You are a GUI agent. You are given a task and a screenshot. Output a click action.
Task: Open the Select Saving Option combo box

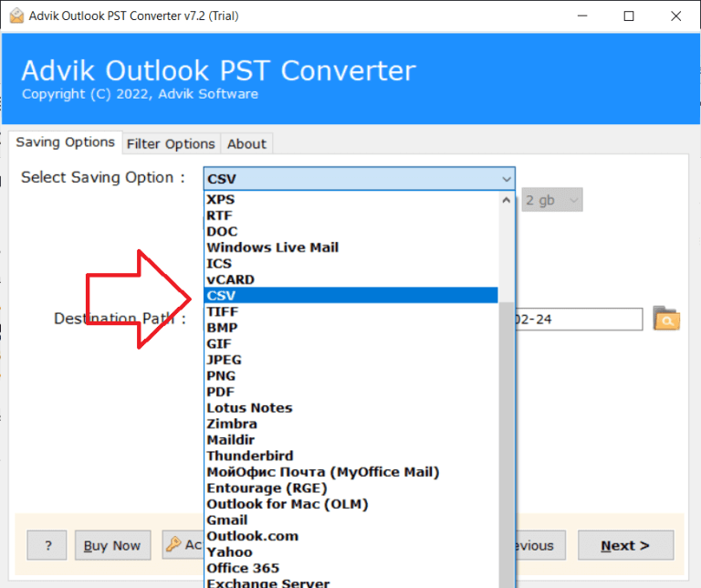click(x=359, y=179)
